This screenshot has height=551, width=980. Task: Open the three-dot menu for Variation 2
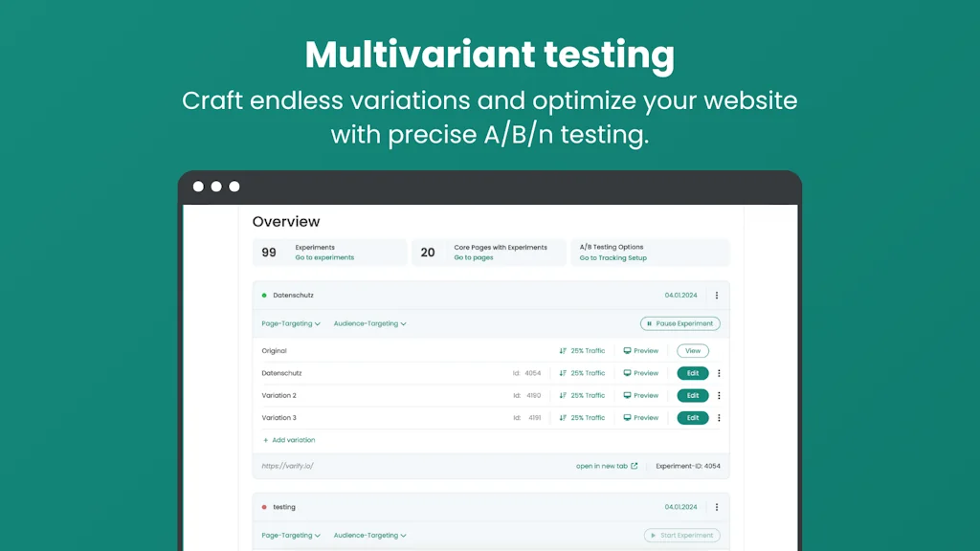click(719, 395)
